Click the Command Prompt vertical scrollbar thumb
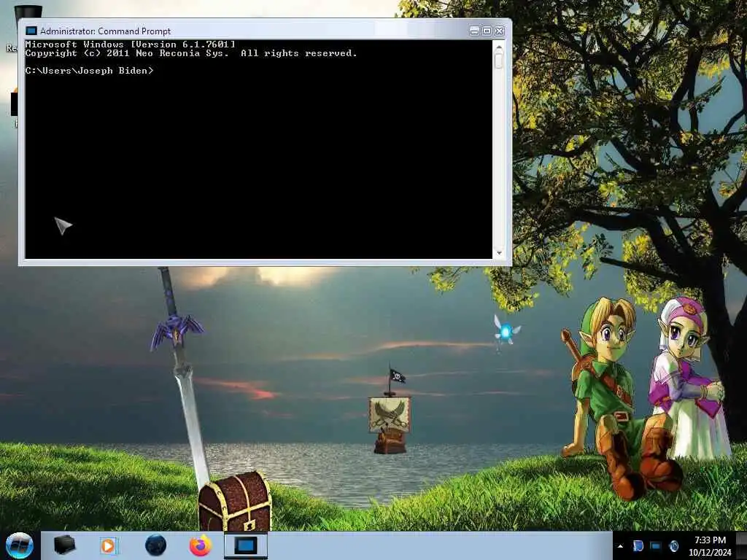The height and width of the screenshot is (560, 747). coord(499,61)
